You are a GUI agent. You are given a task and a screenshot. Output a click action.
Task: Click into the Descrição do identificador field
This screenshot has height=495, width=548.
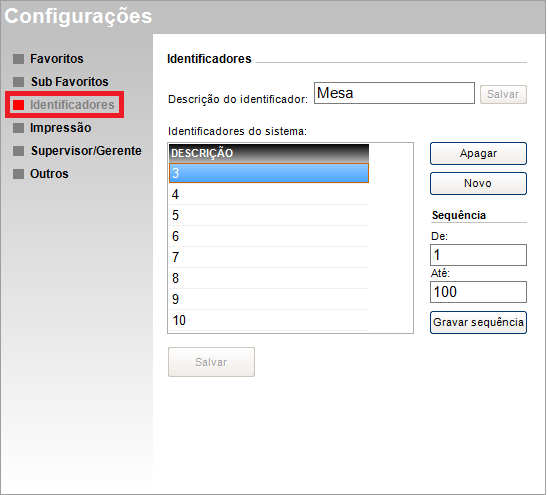[394, 93]
